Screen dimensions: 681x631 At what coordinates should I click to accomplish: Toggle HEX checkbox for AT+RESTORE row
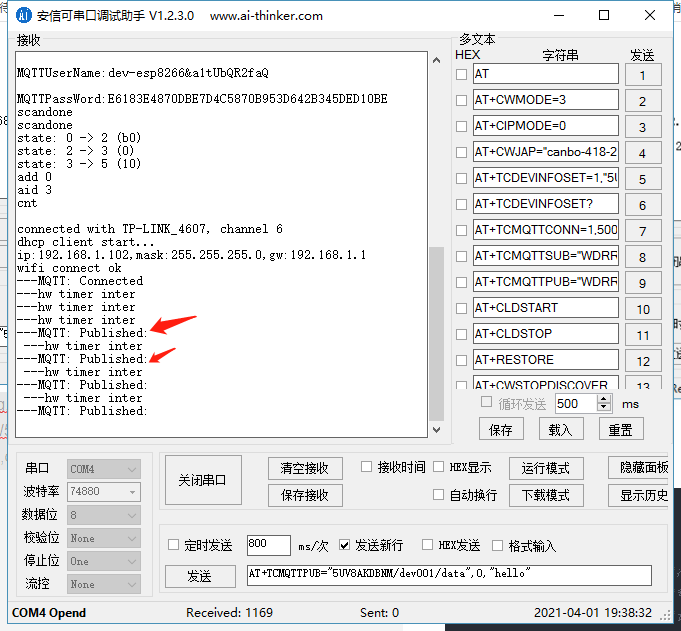click(461, 360)
